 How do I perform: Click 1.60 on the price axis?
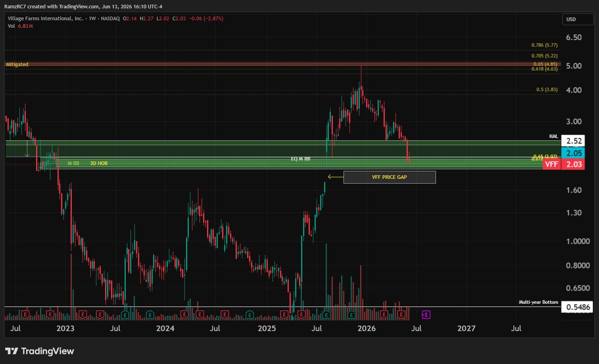[574, 190]
